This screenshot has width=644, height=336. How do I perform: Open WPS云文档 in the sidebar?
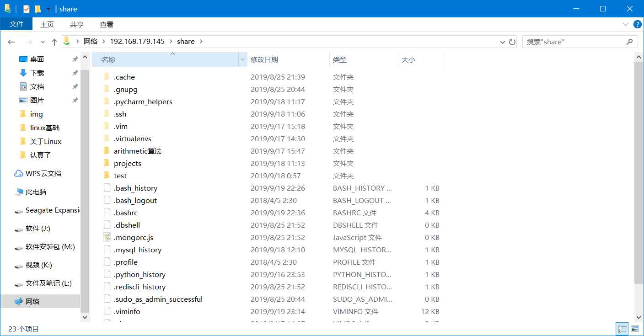coord(43,174)
